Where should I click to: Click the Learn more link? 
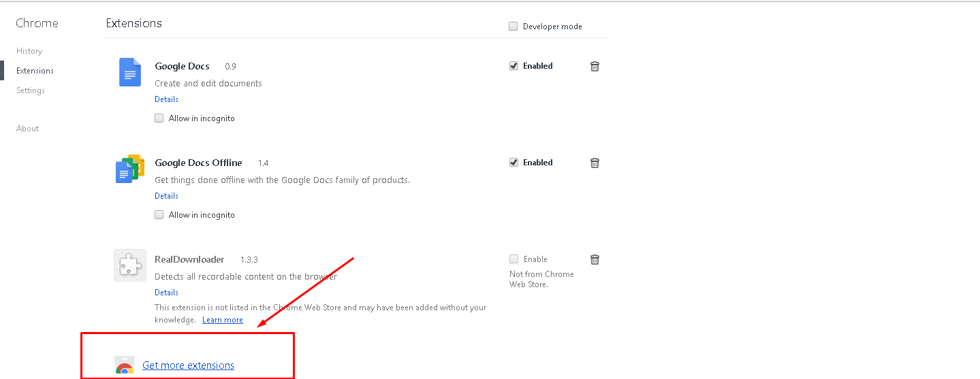point(223,320)
